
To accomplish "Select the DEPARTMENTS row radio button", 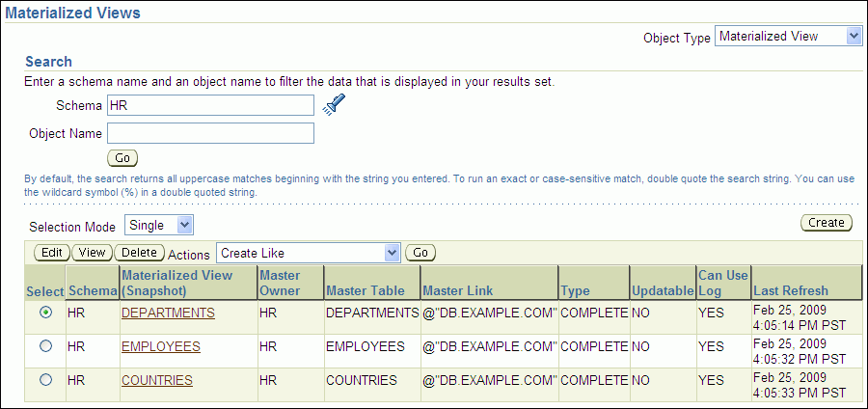I will [x=45, y=313].
